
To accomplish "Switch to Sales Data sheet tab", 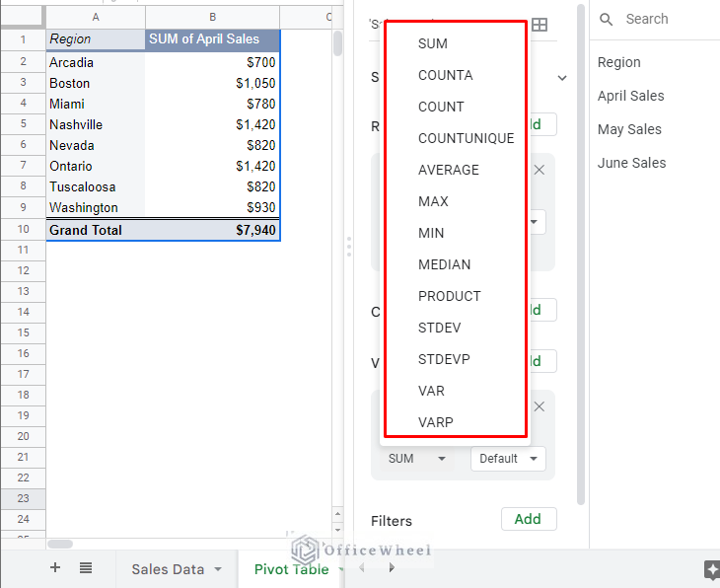I will [x=168, y=569].
